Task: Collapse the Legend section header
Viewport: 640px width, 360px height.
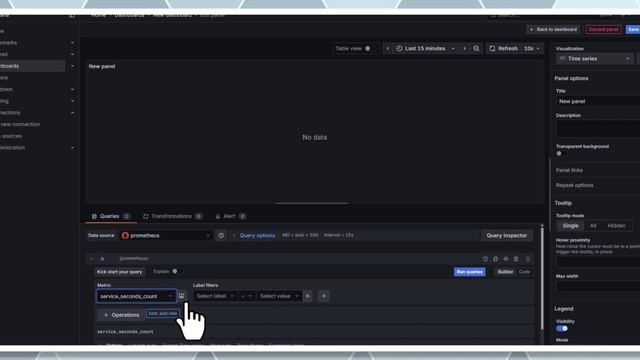Action: coord(564,309)
